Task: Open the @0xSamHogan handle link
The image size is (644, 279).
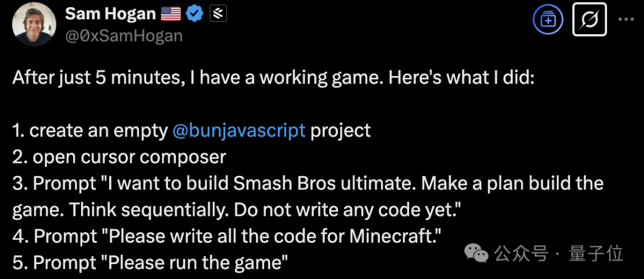Action: tap(123, 35)
